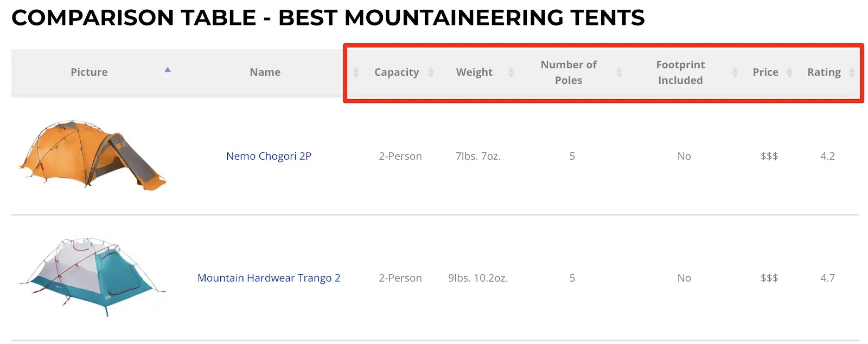Open the Mountain Hardwear Trango 2 link

269,278
